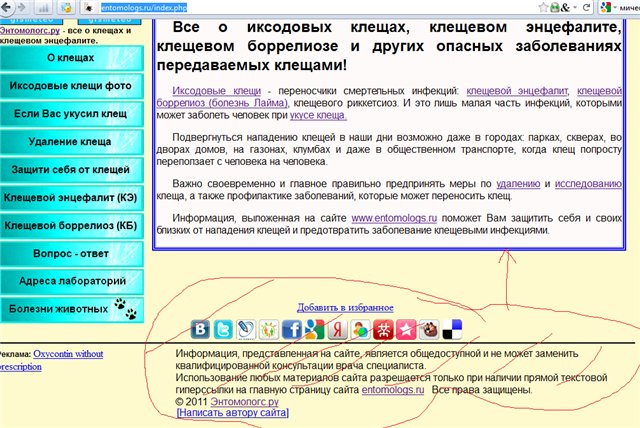This screenshot has height=428, width=640.
Task: Share via the BobrDobr beaver icon
Action: point(429,329)
